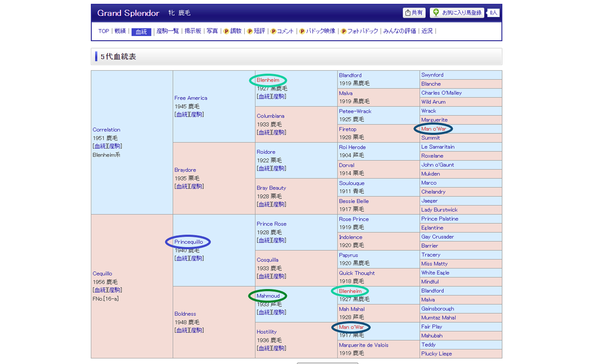Go to the TOP tab
The image size is (600, 364).
104,31
